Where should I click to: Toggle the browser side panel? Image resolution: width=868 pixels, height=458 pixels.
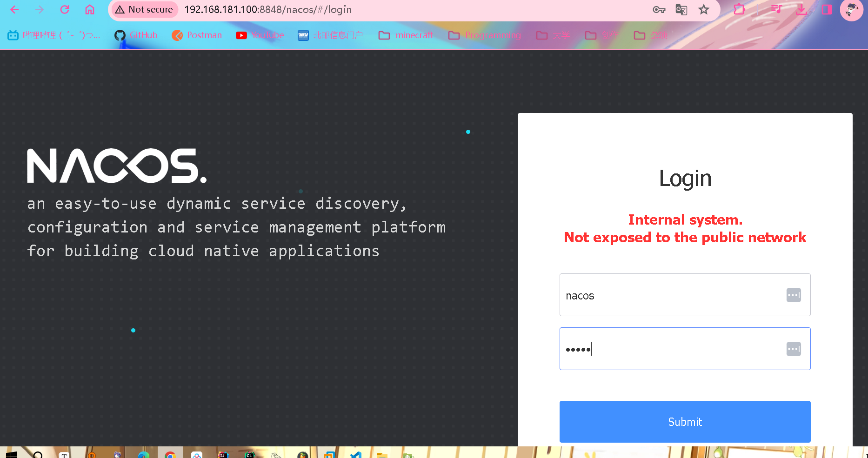tap(827, 9)
